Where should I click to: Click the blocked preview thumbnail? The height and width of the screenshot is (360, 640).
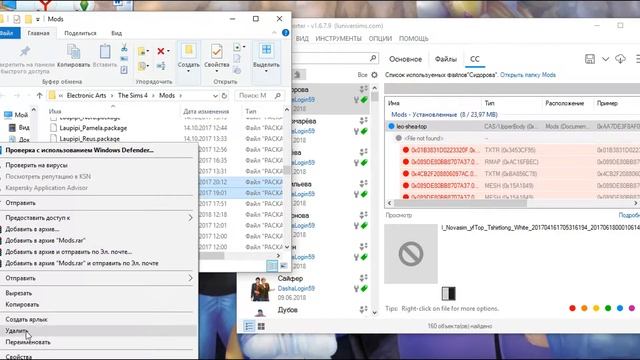coord(411,254)
